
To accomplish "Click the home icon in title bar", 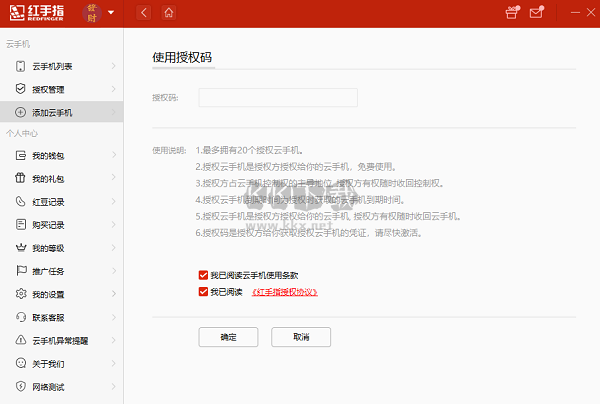I will click(168, 13).
